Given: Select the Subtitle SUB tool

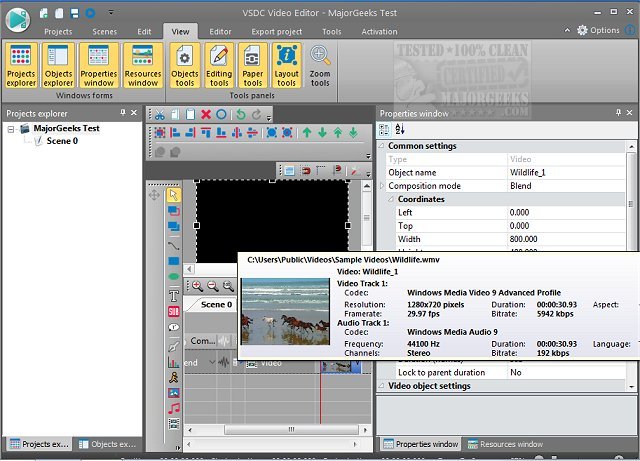Looking at the screenshot, I should pyautogui.click(x=174, y=312).
